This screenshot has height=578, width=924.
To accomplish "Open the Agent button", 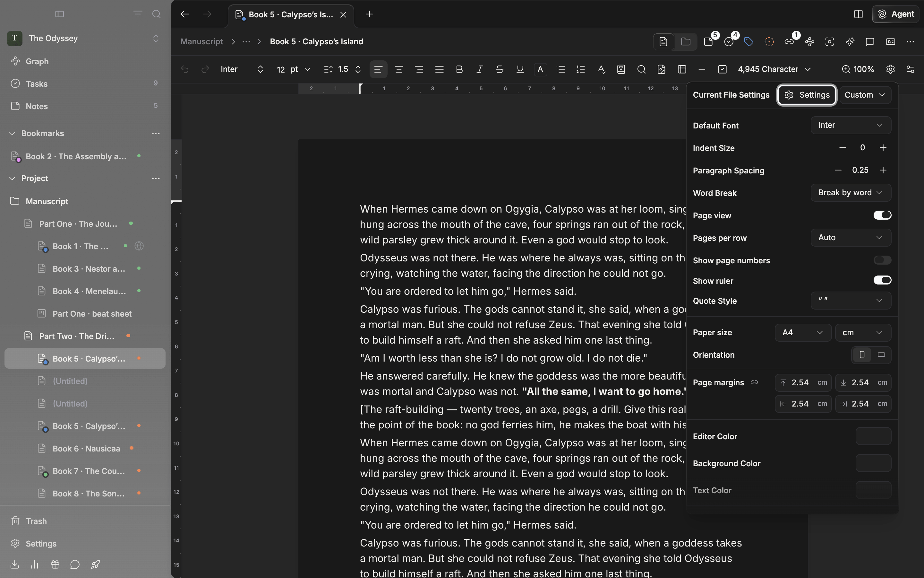I will [895, 14].
